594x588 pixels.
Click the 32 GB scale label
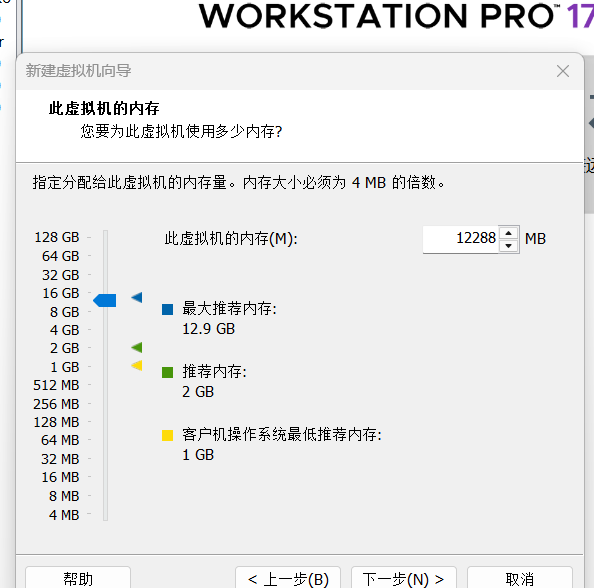(61, 275)
